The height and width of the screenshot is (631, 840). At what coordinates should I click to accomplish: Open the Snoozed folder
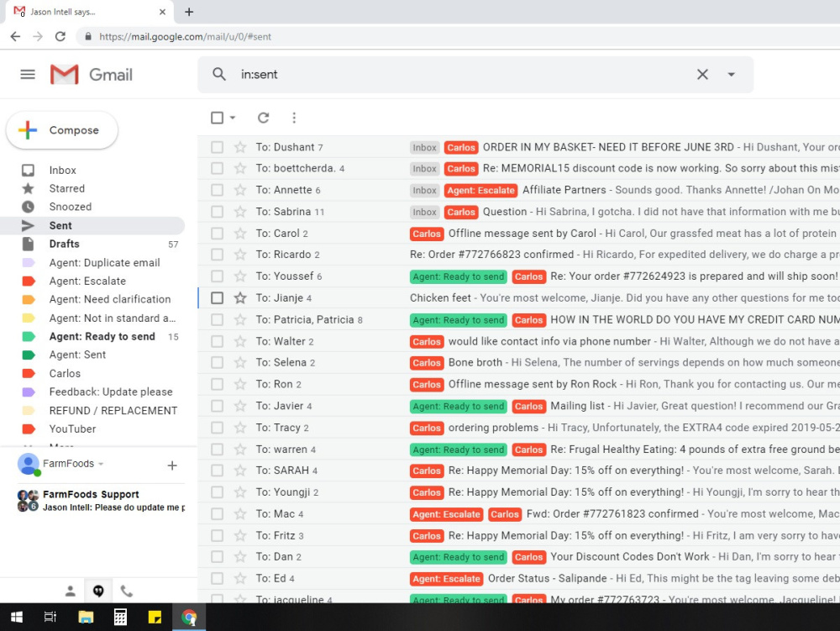pos(71,207)
